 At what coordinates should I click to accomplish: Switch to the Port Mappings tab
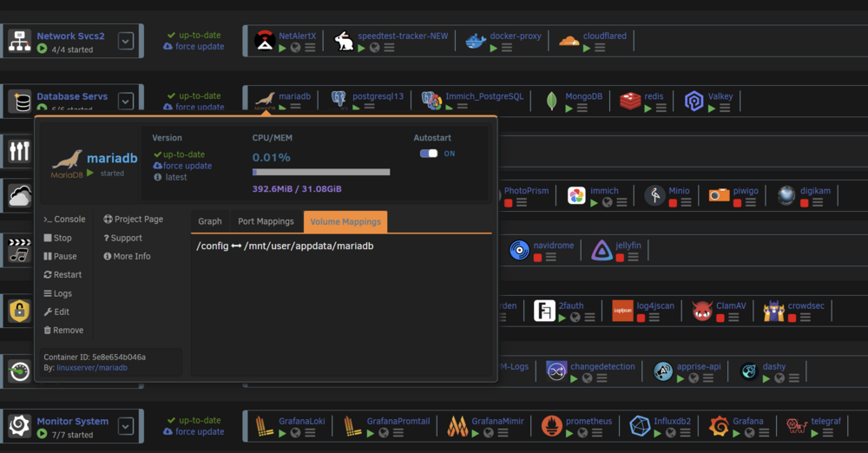(266, 221)
